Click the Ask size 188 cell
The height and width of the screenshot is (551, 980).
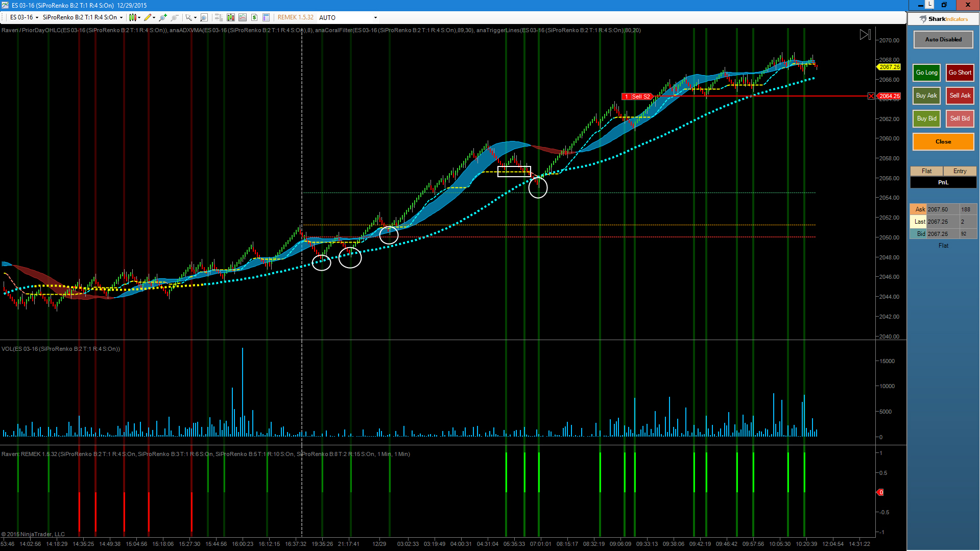968,209
